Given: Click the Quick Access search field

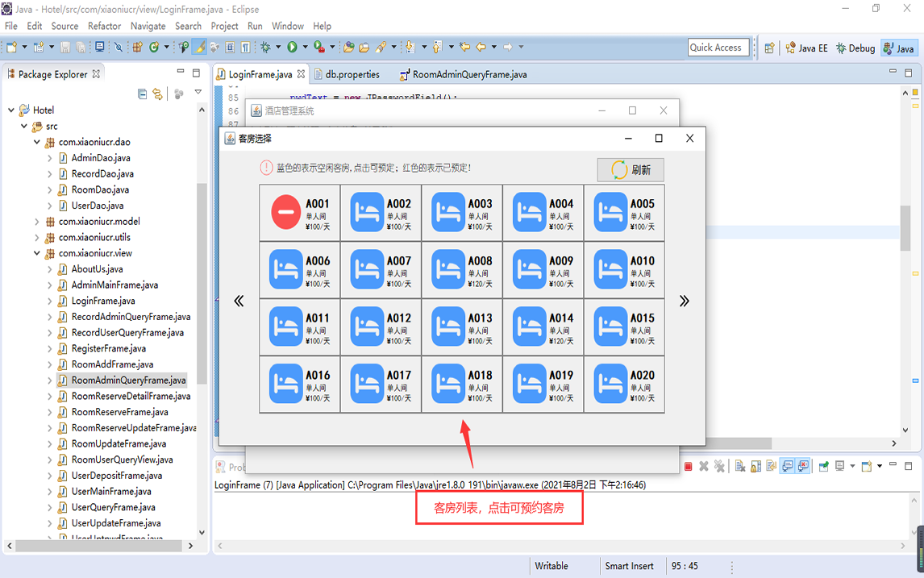Looking at the screenshot, I should [x=719, y=48].
